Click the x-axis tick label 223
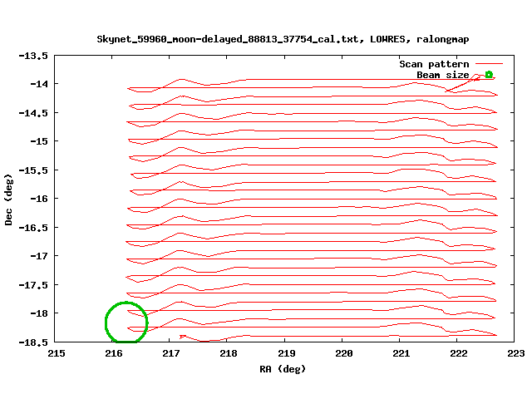This screenshot has width=532, height=399. tap(516, 353)
